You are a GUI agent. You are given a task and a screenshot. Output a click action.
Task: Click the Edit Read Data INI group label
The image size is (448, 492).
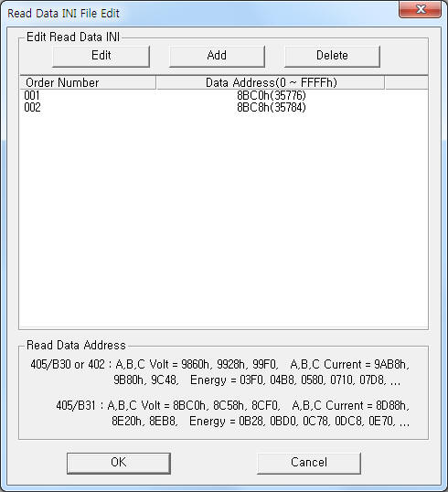[x=73, y=37]
